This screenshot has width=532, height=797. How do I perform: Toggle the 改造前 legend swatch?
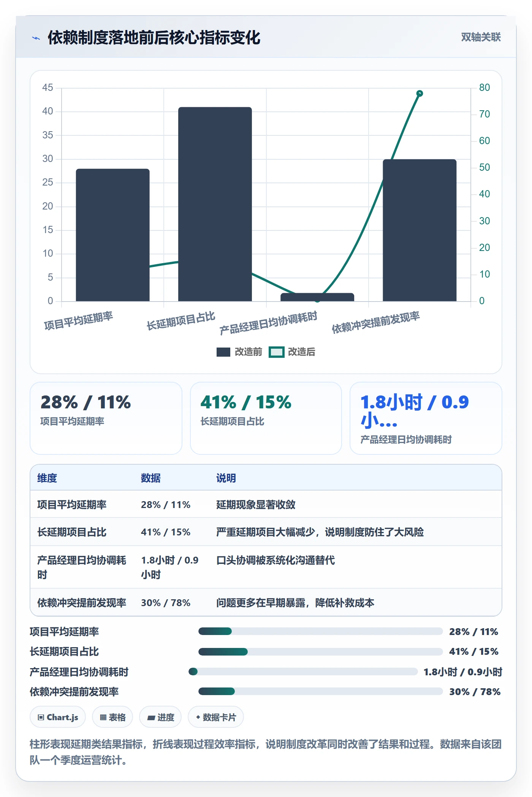point(223,352)
